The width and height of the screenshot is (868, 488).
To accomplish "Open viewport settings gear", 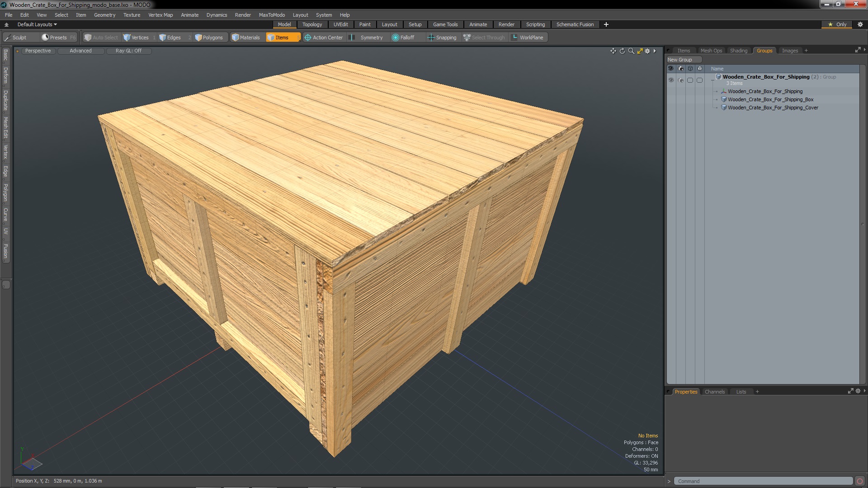I will point(647,51).
